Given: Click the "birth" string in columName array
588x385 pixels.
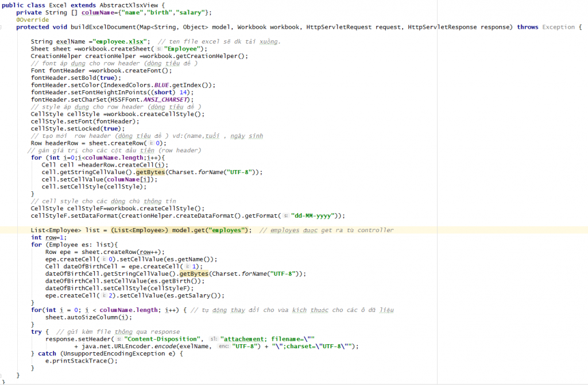Looking at the screenshot, I should 160,13.
